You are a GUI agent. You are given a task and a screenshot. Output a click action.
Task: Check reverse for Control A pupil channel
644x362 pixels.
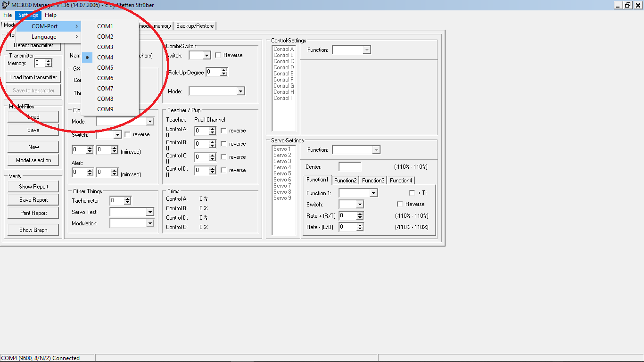click(x=223, y=131)
